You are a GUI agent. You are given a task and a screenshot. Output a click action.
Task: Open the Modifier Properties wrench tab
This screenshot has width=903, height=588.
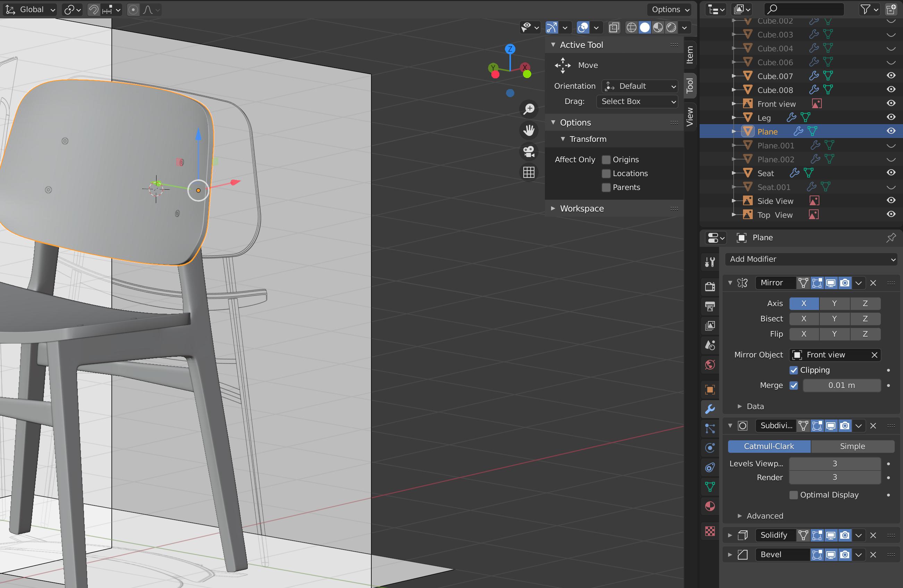point(709,408)
